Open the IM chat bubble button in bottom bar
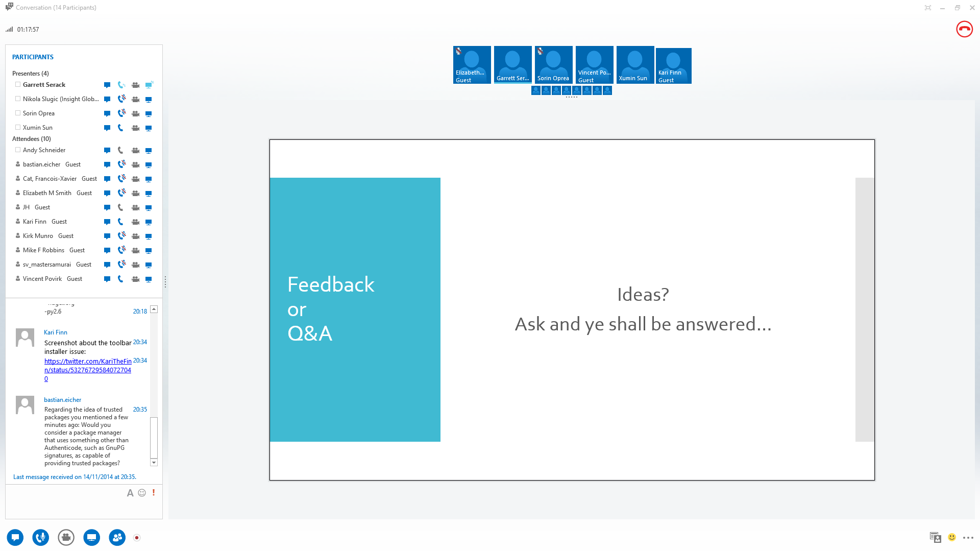This screenshot has width=980, height=551. pyautogui.click(x=15, y=537)
